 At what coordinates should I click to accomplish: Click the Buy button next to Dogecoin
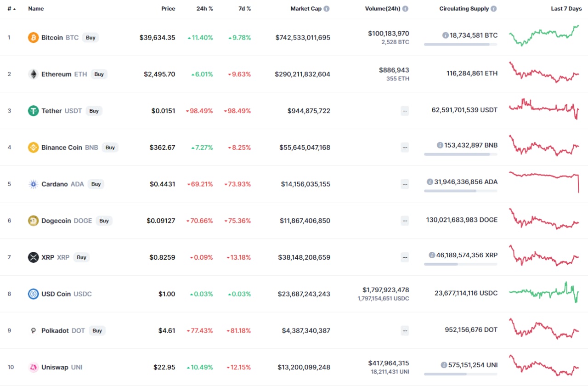coord(104,221)
